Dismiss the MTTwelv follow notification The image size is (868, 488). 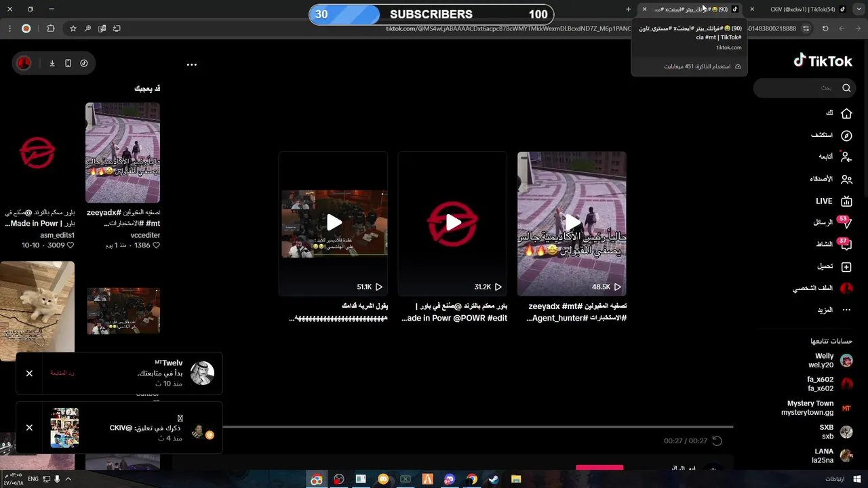click(x=29, y=373)
